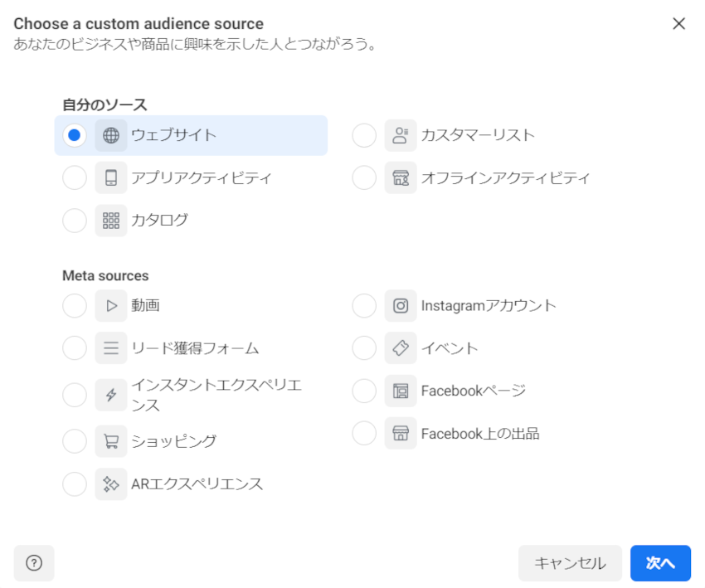Screen dimensions: 705x588
Task: Click the lightning icon for インスタントエクスペリエンス
Action: pyautogui.click(x=111, y=395)
